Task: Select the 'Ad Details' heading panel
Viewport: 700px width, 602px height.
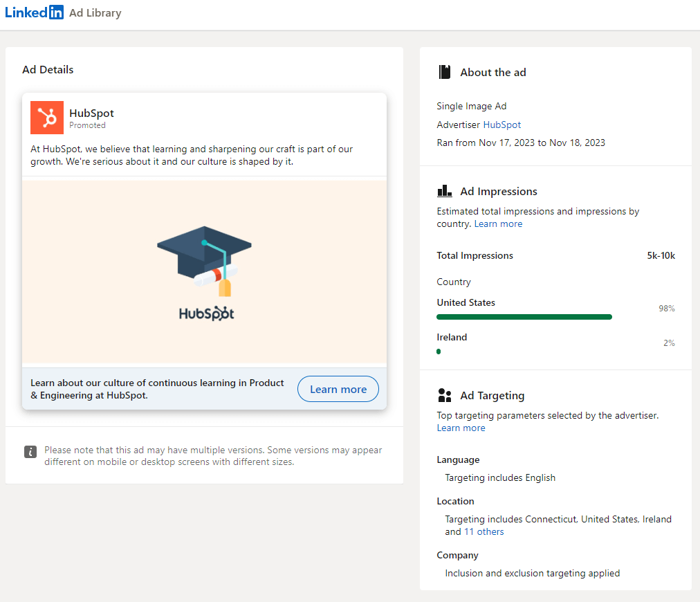Action: click(x=48, y=69)
